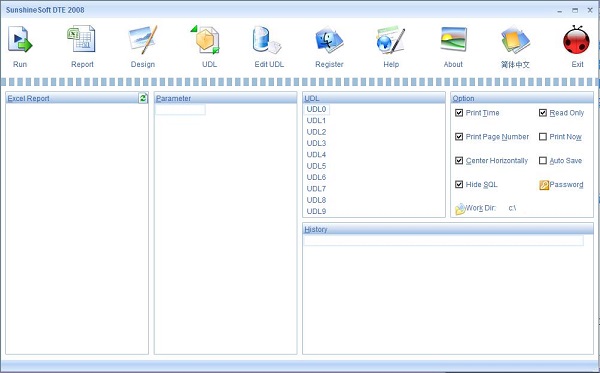Select UDL0 in the UDL list
The height and width of the screenshot is (373, 600).
click(x=316, y=109)
